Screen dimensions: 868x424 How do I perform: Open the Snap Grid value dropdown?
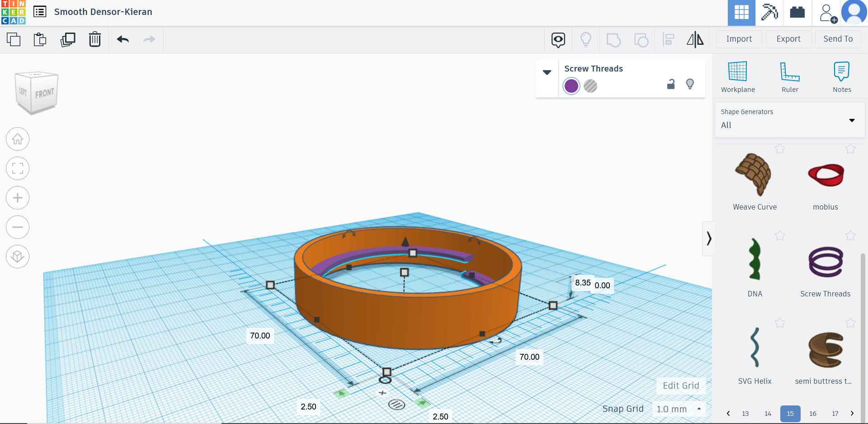tap(679, 409)
